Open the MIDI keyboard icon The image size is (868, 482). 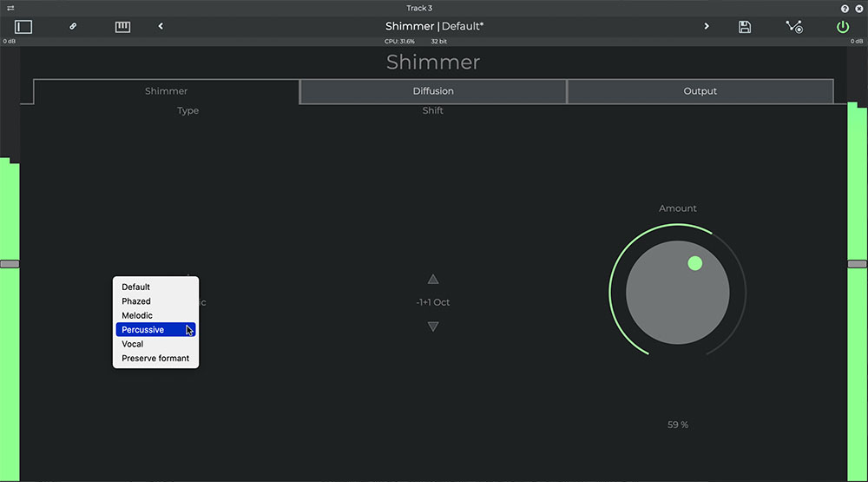tap(122, 27)
